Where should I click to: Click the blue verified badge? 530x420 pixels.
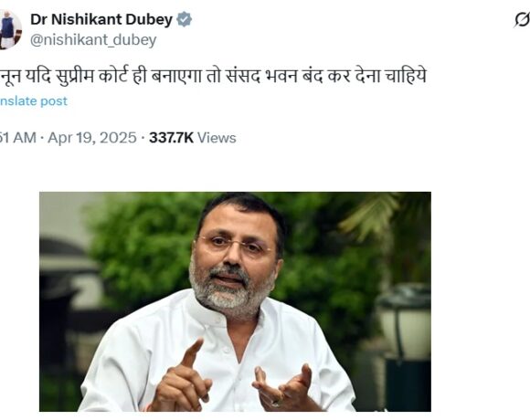click(185, 19)
